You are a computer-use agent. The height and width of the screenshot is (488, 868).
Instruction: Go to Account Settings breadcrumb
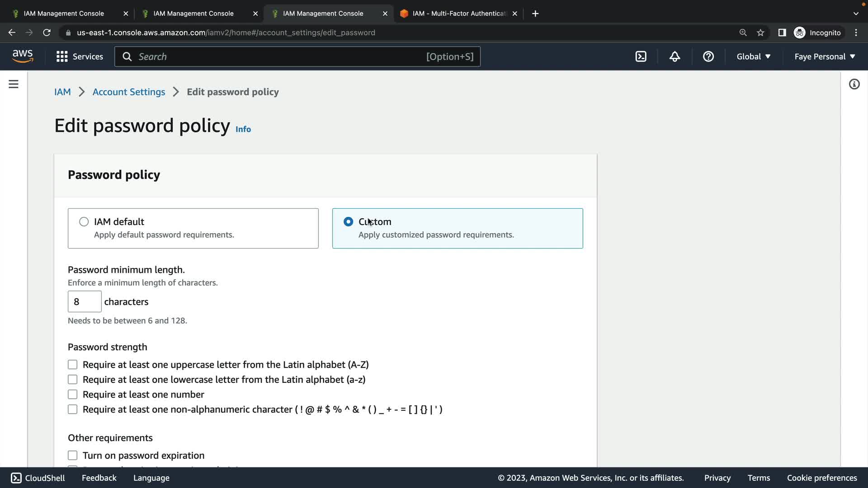(129, 92)
